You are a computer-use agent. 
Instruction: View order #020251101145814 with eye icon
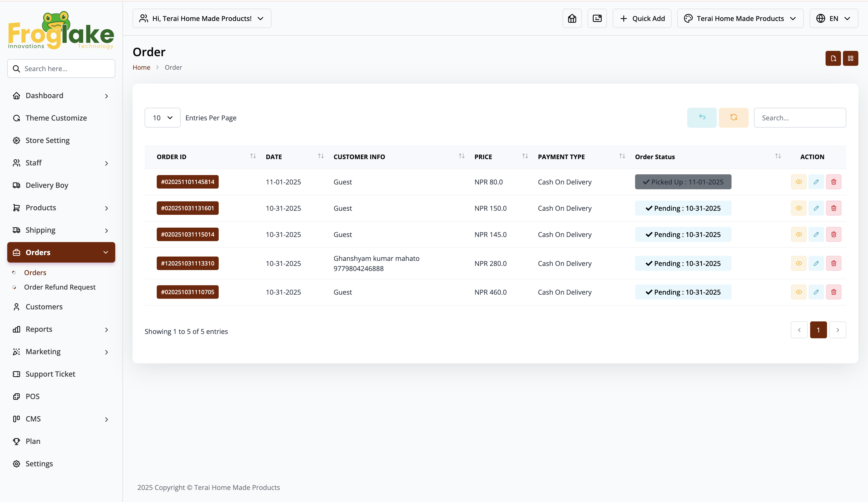point(798,182)
